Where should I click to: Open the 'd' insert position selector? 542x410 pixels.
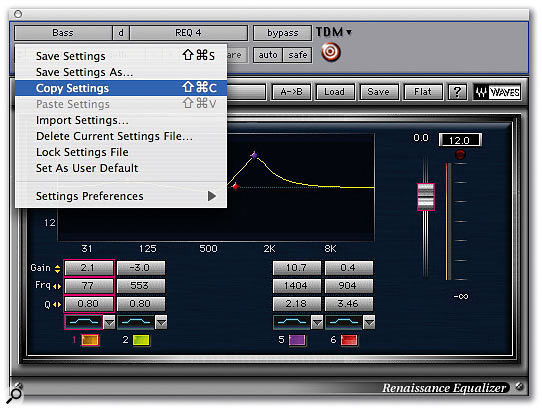click(x=121, y=33)
